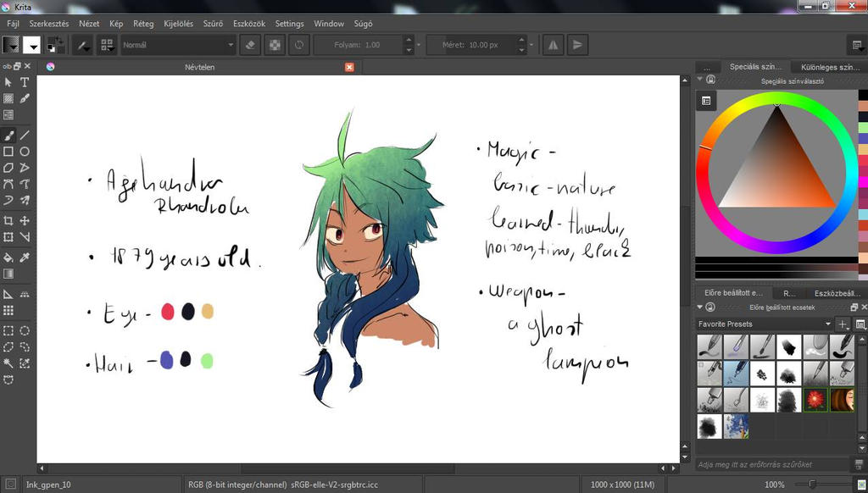This screenshot has height=493, width=868.
Task: Open the Fájl menu
Action: (13, 24)
